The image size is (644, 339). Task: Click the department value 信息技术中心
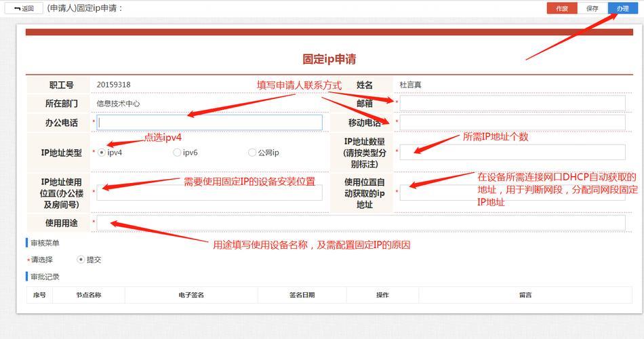click(118, 104)
